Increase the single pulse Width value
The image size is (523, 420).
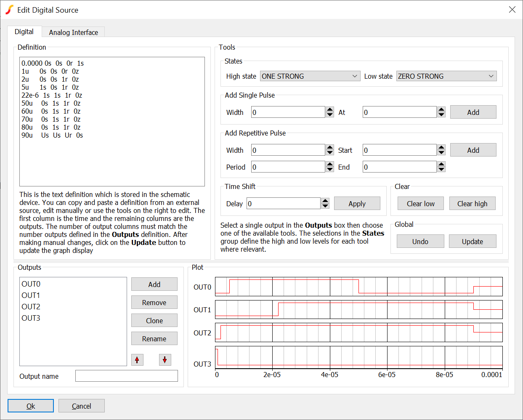coord(330,109)
